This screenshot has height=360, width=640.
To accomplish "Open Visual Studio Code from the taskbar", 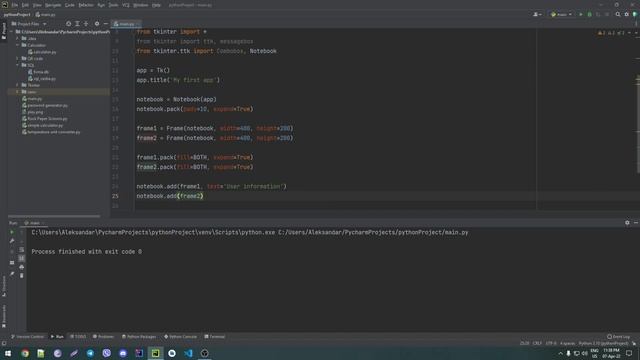I will (x=188, y=353).
